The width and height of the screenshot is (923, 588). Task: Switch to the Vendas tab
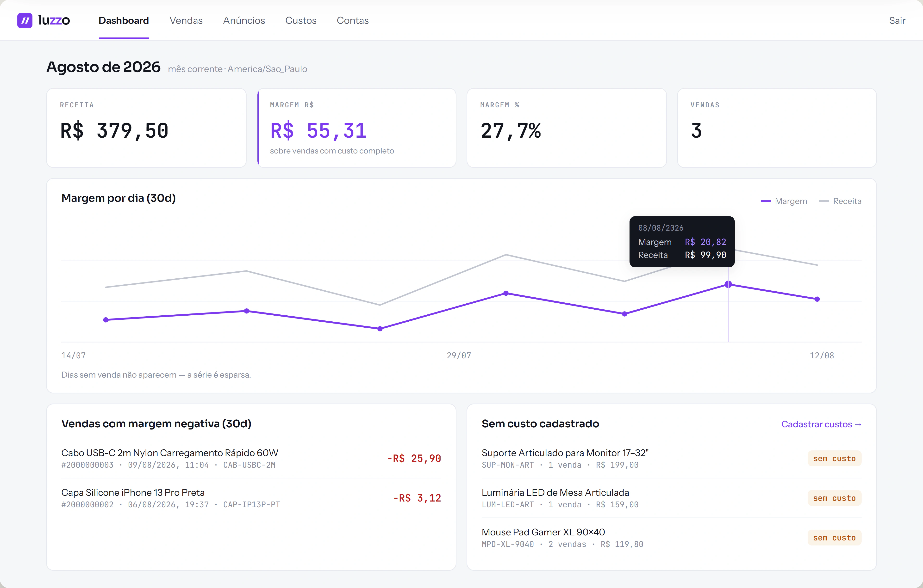coord(186,20)
